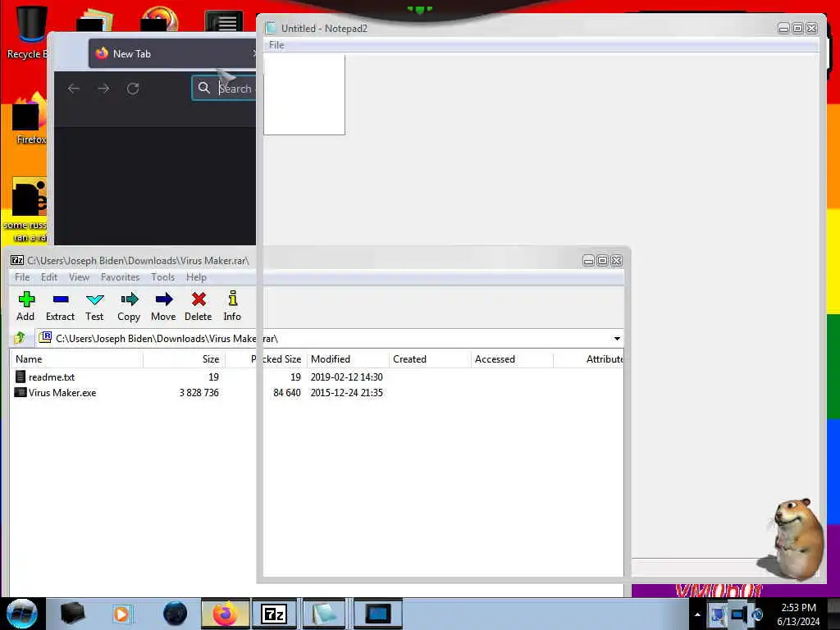Maximize the 7-Zip window
The width and height of the screenshot is (840, 630).
coord(602,260)
